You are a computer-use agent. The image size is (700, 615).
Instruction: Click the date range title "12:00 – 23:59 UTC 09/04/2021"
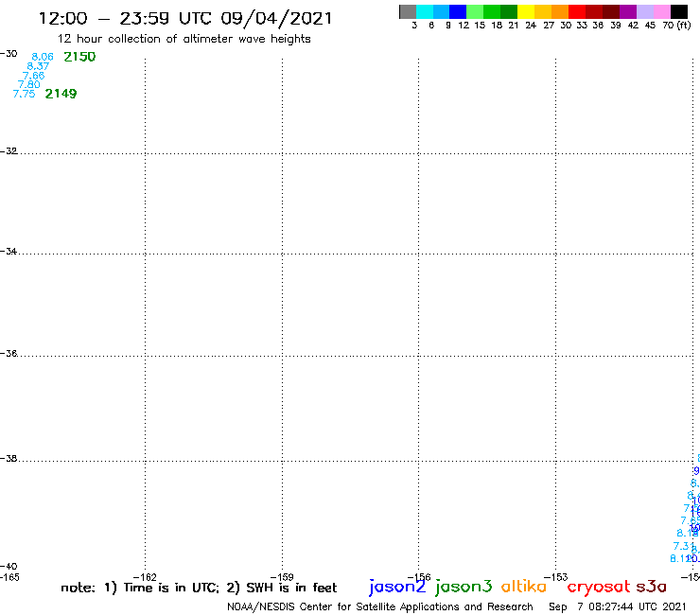point(185,19)
